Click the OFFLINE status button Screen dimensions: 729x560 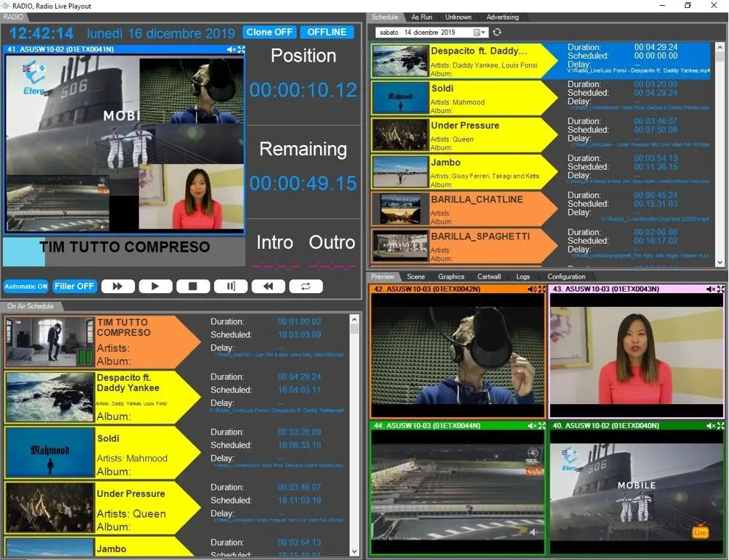[326, 33]
